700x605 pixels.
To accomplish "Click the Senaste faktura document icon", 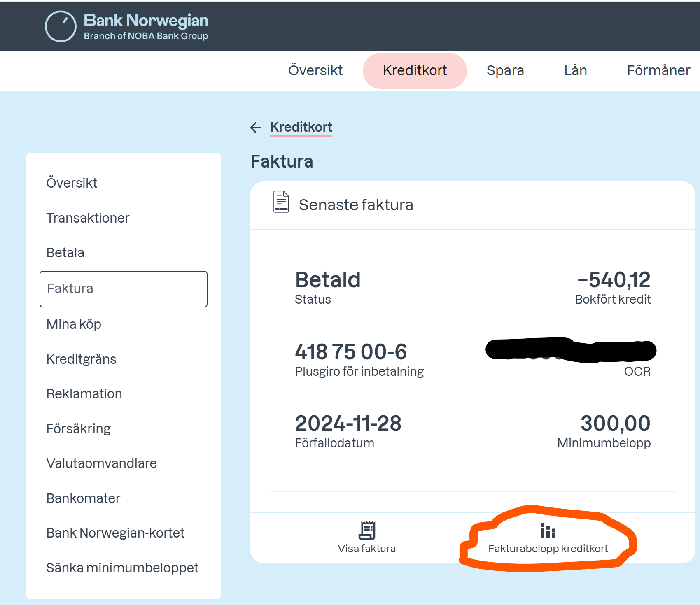I will (281, 202).
